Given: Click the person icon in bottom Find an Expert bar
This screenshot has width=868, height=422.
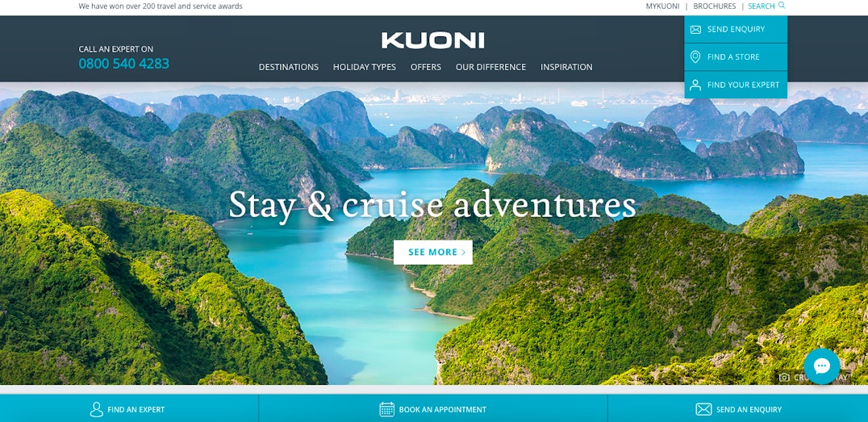Looking at the screenshot, I should tap(96, 409).
